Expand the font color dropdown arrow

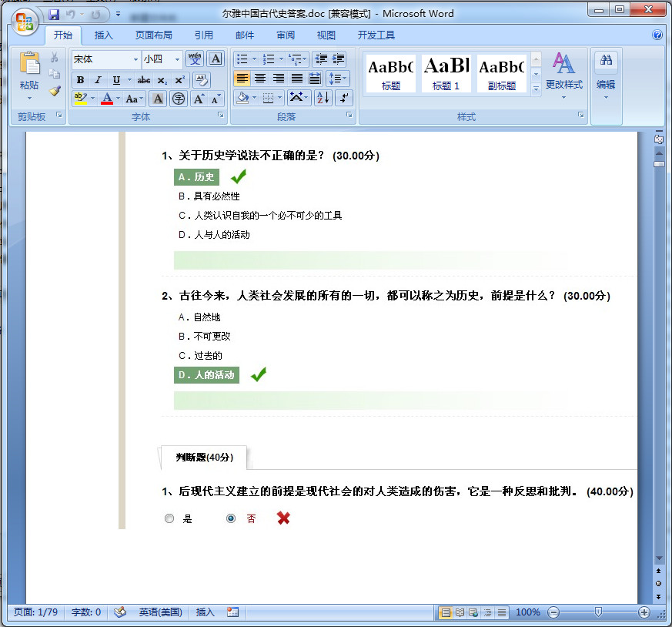[119, 99]
